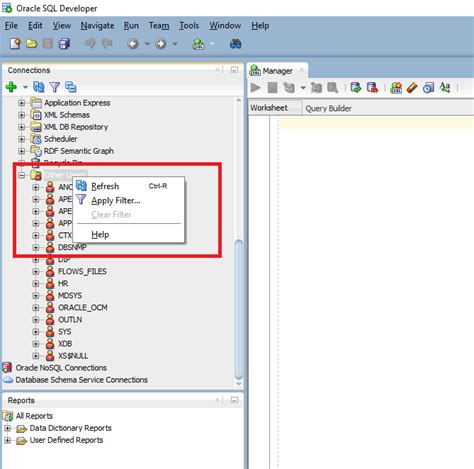This screenshot has width=474, height=469.
Task: Open the New Connection dropdown arrow
Action: 25,87
